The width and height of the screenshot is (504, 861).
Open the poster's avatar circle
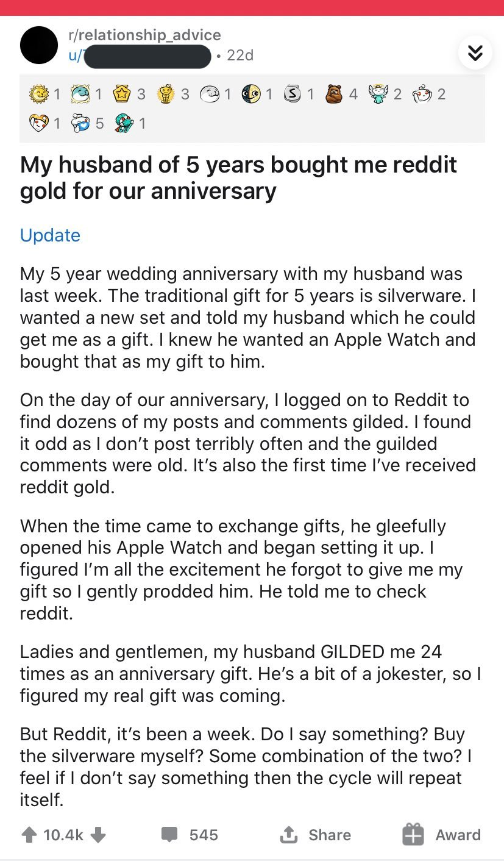coord(39,46)
